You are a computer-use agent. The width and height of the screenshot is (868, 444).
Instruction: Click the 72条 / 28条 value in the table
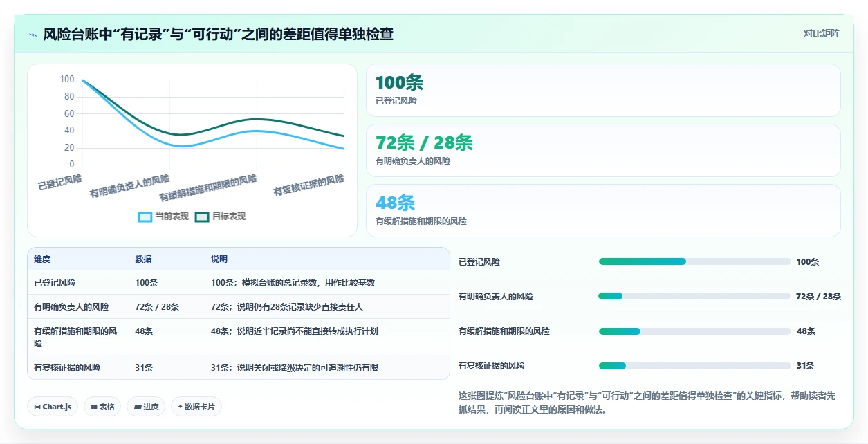coord(157,306)
